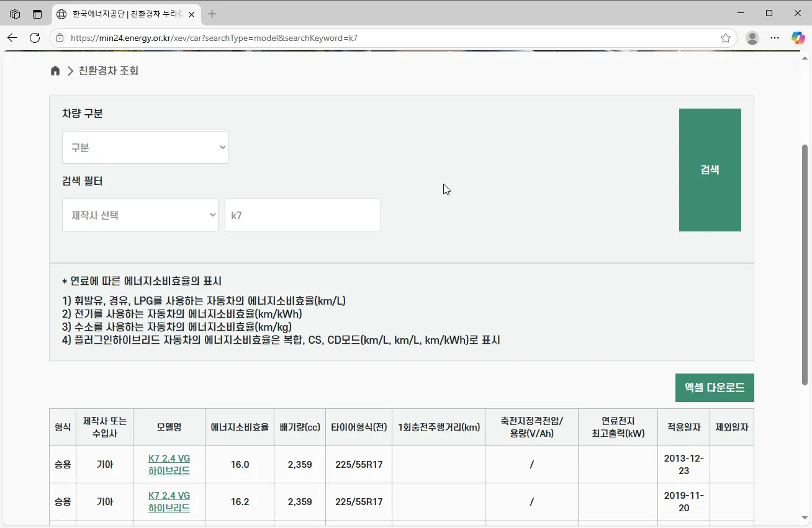Open the tab actions menu icon
The image size is (812, 528).
[x=37, y=14]
